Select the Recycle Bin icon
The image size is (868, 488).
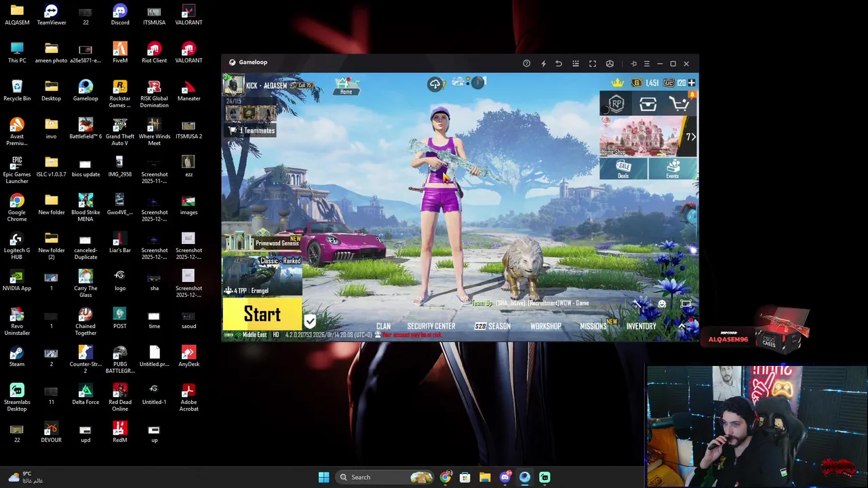tap(17, 91)
